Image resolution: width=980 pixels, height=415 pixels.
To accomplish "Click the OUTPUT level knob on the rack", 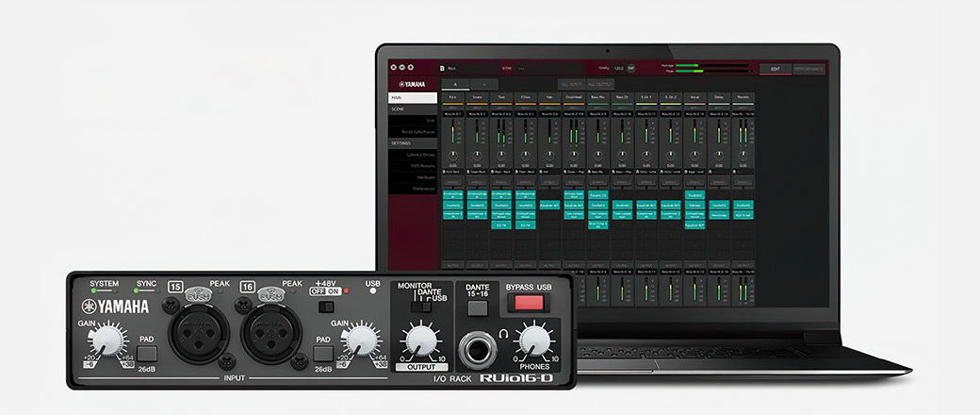I will click(x=419, y=340).
